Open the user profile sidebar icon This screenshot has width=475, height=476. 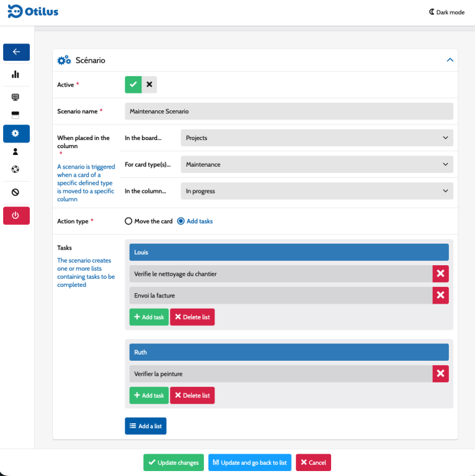point(15,151)
